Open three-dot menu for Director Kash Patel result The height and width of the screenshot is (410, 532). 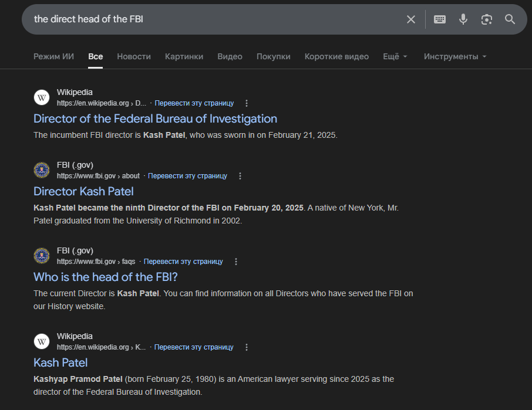click(240, 176)
